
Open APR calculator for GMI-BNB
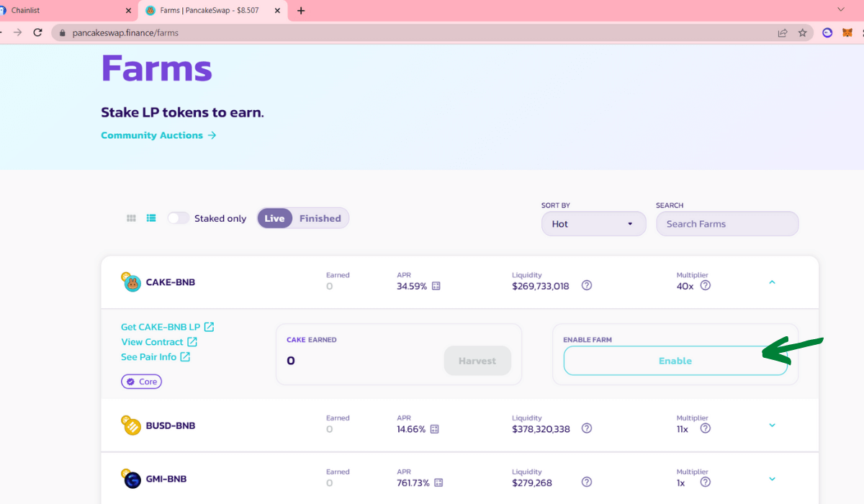438,483
